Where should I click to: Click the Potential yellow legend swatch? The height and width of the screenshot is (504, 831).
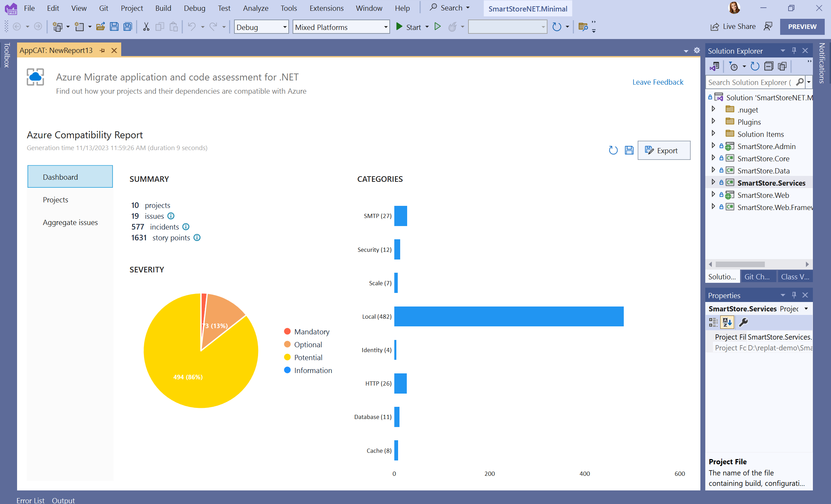pyautogui.click(x=287, y=357)
